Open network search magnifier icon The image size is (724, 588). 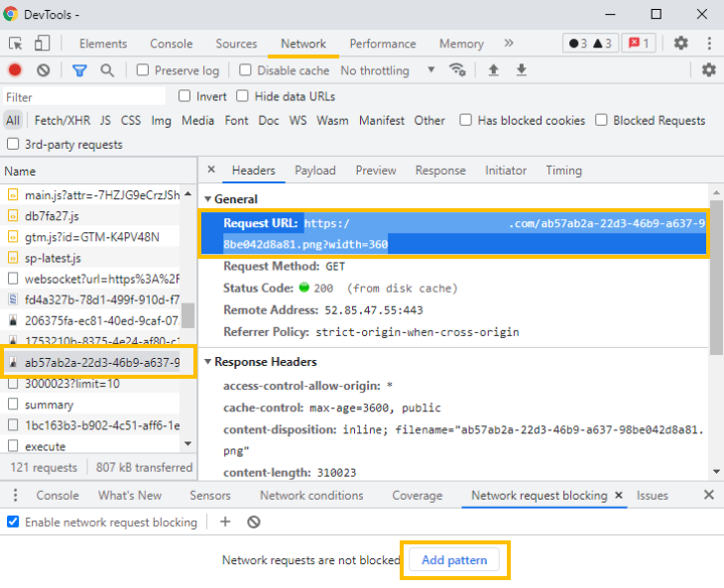107,70
